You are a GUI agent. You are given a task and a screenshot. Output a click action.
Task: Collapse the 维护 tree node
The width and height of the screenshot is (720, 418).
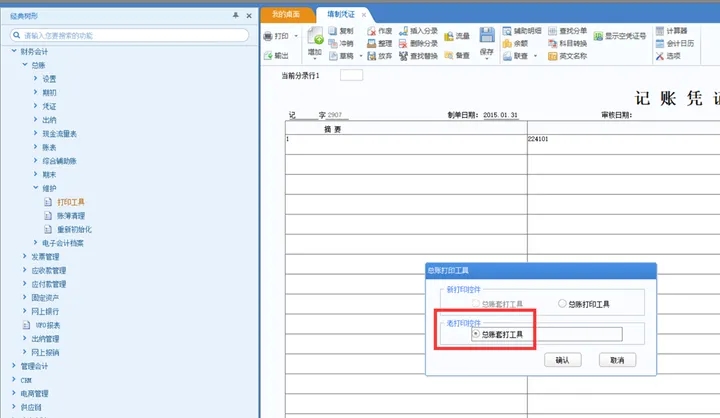(x=35, y=187)
